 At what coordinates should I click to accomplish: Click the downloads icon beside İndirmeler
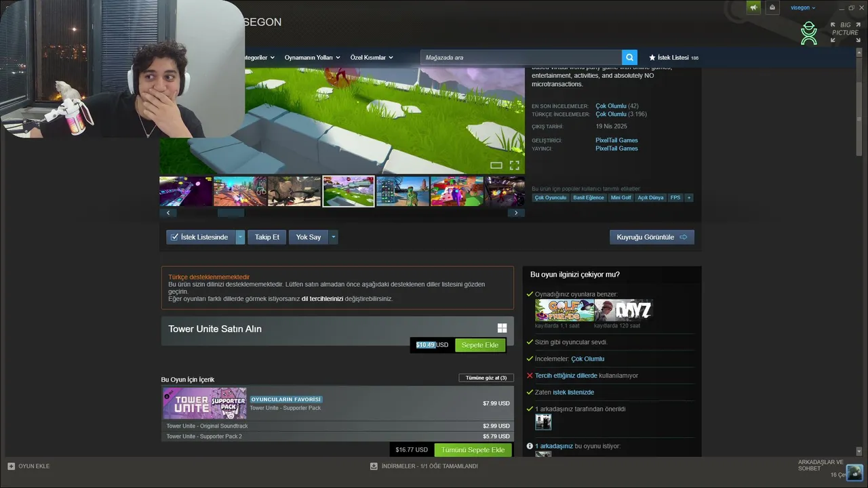[x=374, y=466]
